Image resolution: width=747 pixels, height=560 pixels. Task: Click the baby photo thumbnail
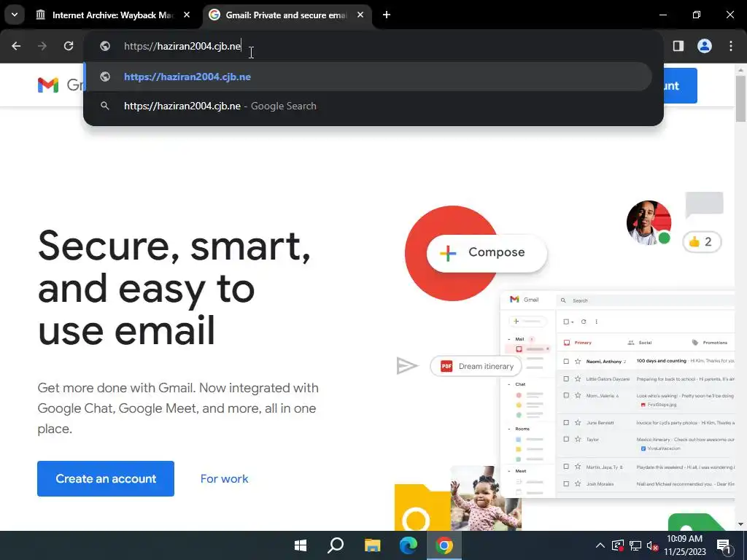tap(486, 498)
